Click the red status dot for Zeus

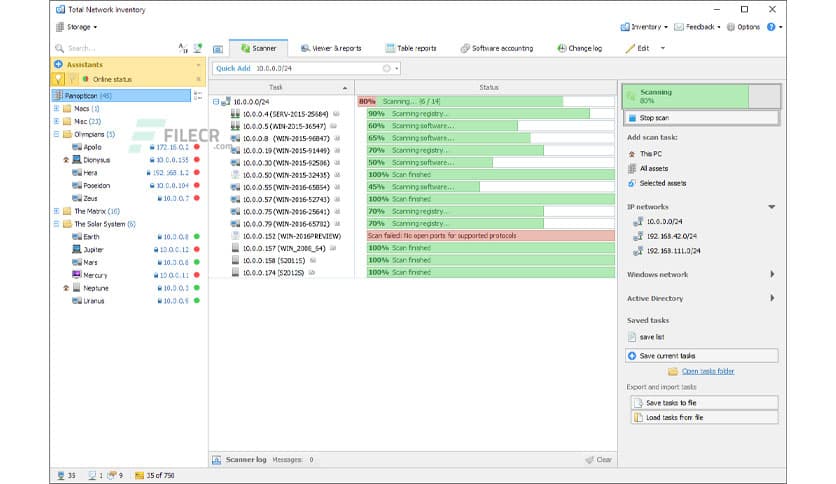pos(197,198)
